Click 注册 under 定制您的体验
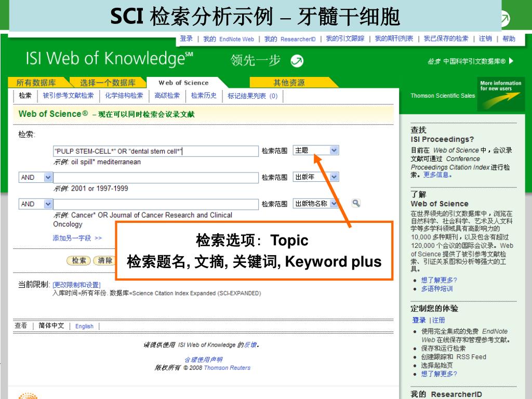The height and width of the screenshot is (399, 532). click(x=438, y=320)
